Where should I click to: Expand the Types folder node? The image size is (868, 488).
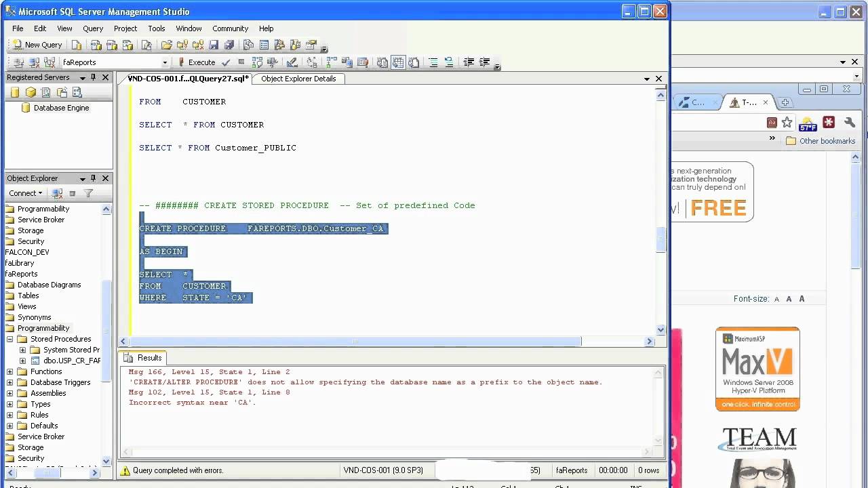(9, 404)
